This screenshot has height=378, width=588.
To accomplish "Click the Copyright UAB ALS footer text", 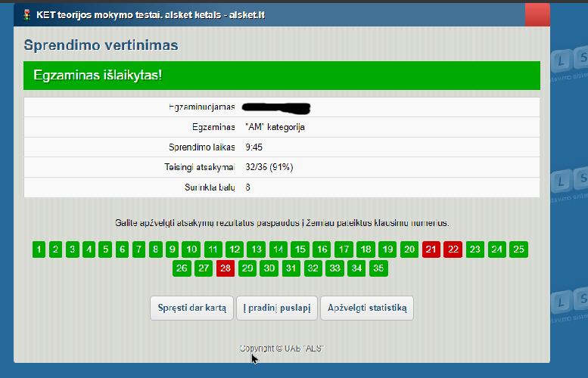I will [282, 349].
